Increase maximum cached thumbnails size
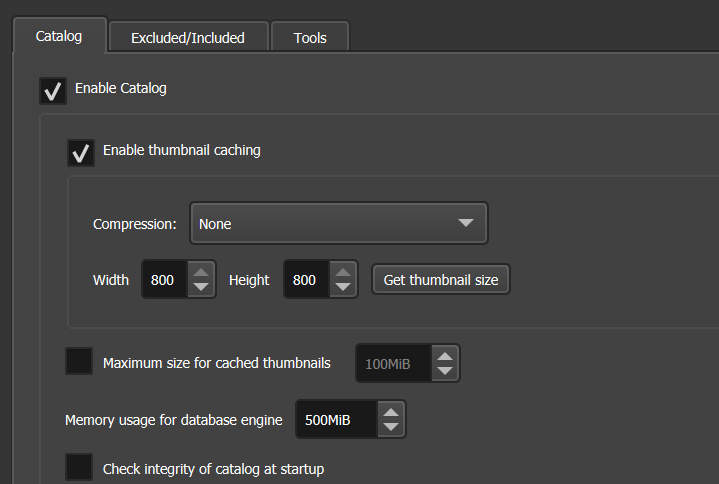This screenshot has height=484, width=719. click(x=446, y=355)
